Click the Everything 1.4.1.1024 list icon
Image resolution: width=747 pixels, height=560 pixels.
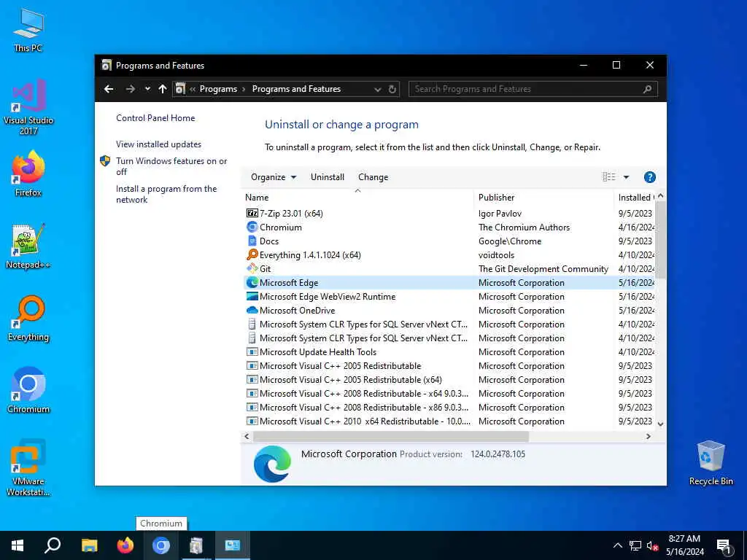point(252,254)
